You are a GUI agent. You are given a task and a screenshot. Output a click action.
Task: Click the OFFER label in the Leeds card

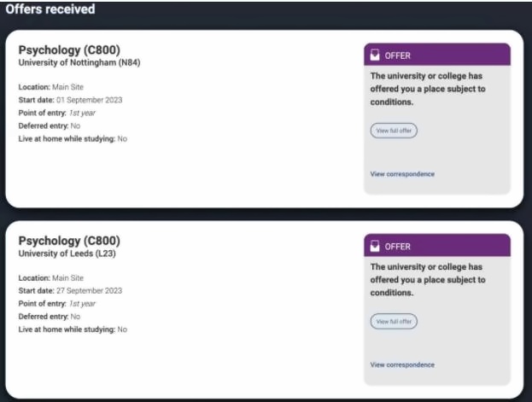point(397,247)
